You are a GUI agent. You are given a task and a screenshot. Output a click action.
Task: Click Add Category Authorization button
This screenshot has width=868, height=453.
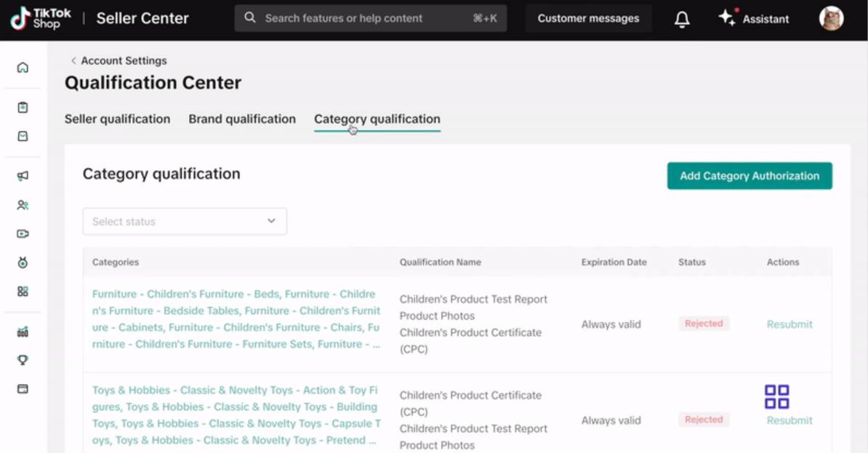[x=750, y=176]
